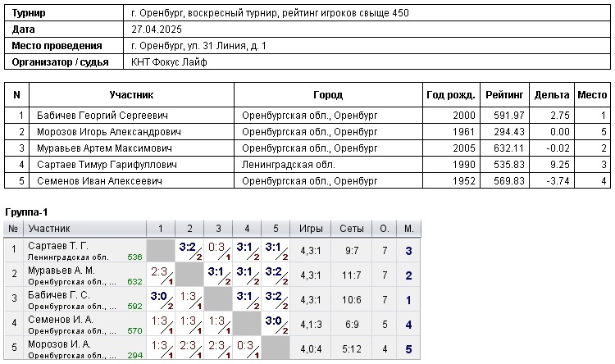Click the organizer name КНТ Фокус Лайф

169,62
